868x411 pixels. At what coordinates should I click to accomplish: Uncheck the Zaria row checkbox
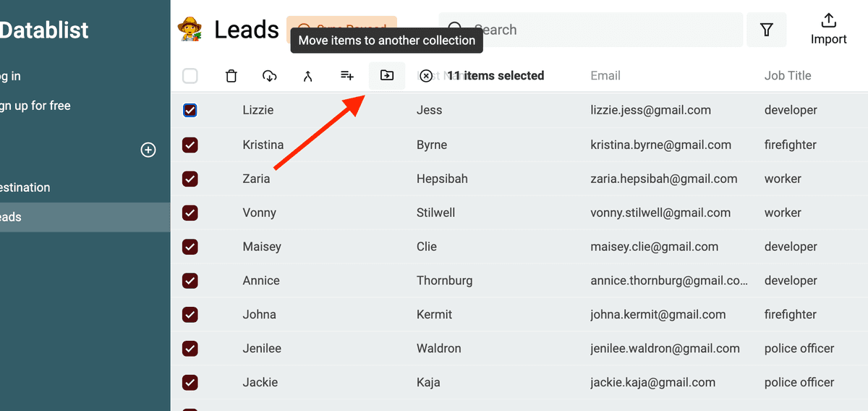coord(190,179)
